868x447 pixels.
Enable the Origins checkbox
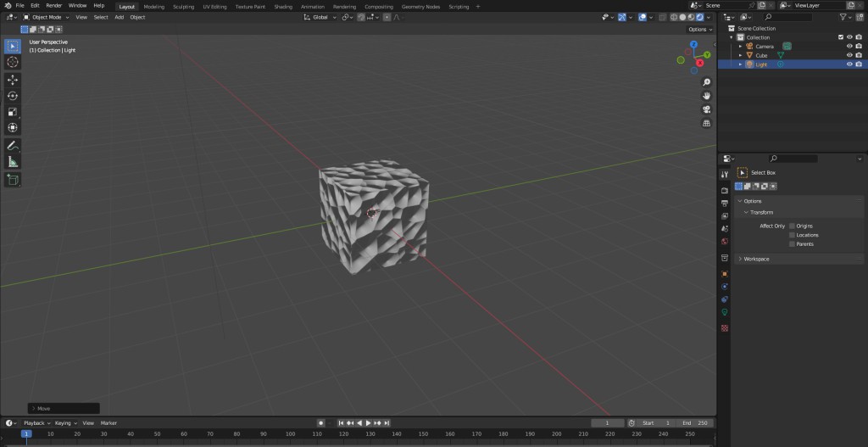793,226
